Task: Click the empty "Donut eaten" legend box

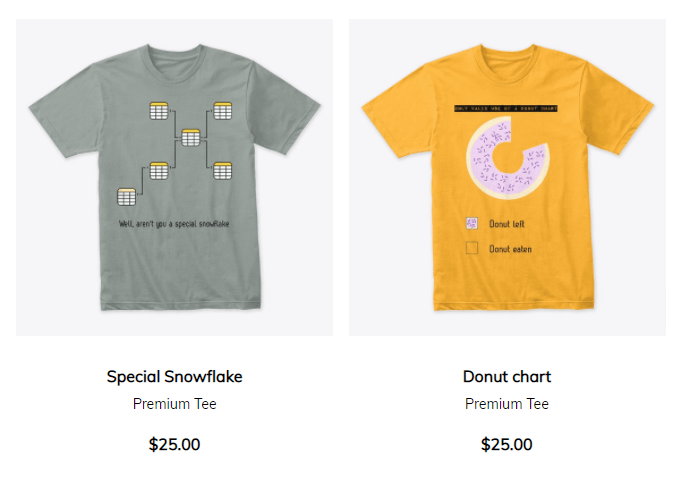Action: pyautogui.click(x=472, y=248)
